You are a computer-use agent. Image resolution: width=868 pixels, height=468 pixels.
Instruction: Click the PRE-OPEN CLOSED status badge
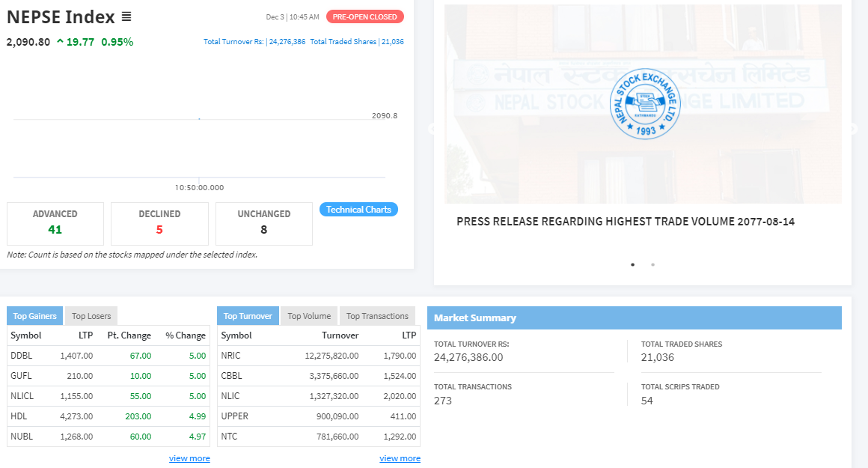(365, 16)
